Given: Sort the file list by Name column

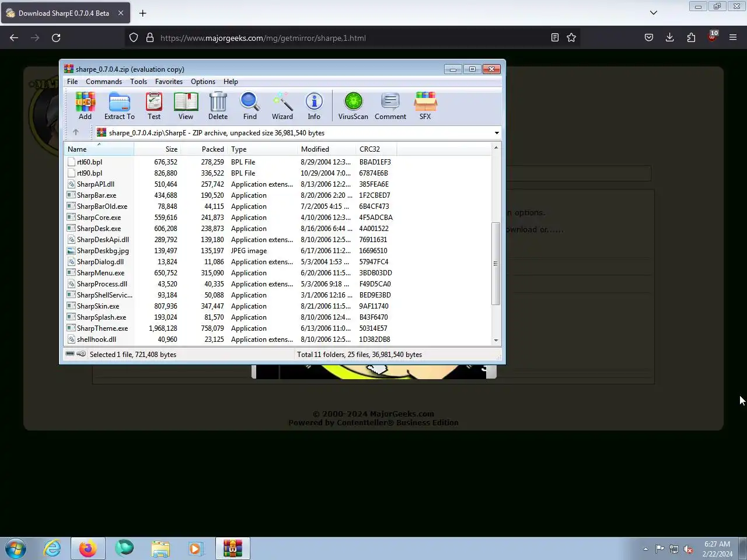Looking at the screenshot, I should [99, 149].
